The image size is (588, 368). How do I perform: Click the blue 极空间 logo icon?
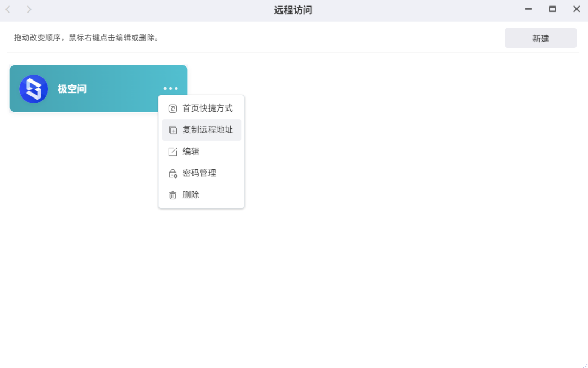coord(34,89)
